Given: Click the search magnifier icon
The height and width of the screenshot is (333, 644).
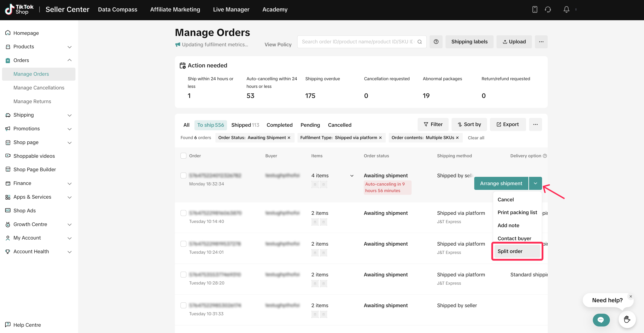Looking at the screenshot, I should pos(420,42).
